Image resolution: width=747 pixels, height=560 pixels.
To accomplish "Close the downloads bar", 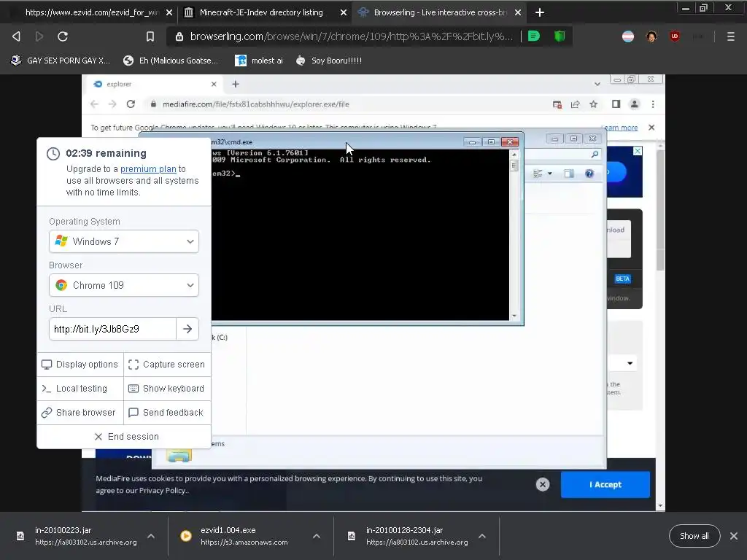I will (734, 536).
